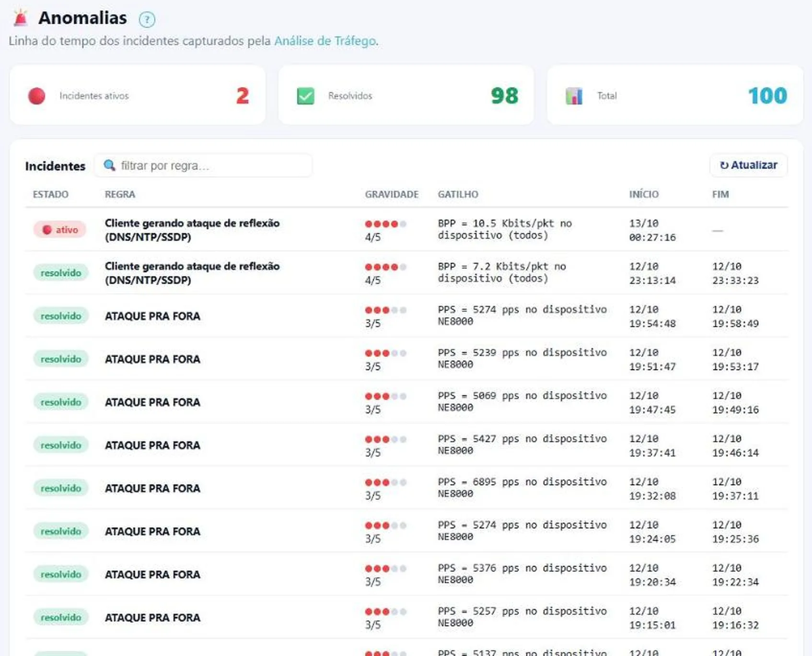Viewport: 812px width, 656px height.
Task: Select trigger PPS = 5069 pps
Action: pyautogui.click(x=522, y=401)
